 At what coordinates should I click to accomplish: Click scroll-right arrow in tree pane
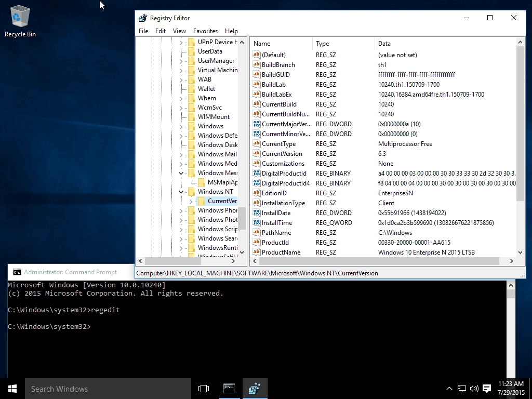233,261
